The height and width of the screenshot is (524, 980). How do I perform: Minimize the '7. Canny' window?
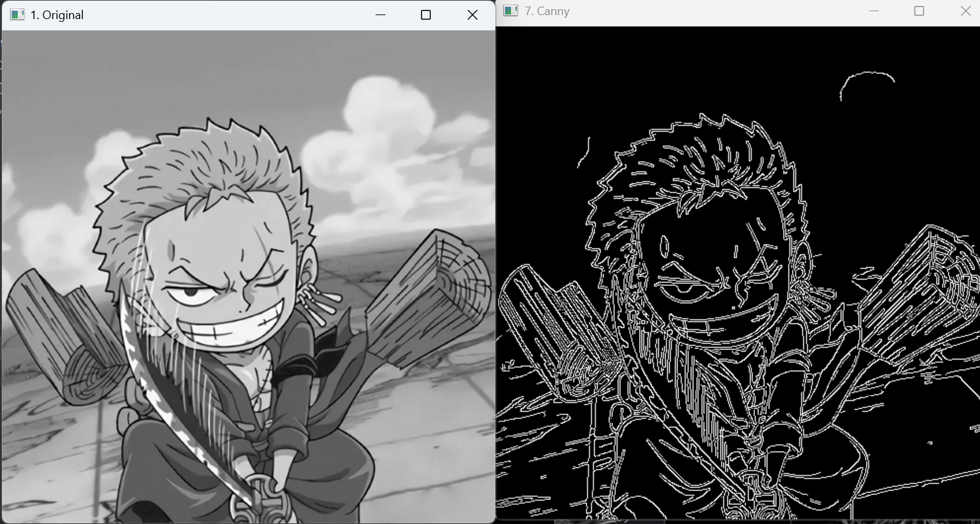point(873,11)
